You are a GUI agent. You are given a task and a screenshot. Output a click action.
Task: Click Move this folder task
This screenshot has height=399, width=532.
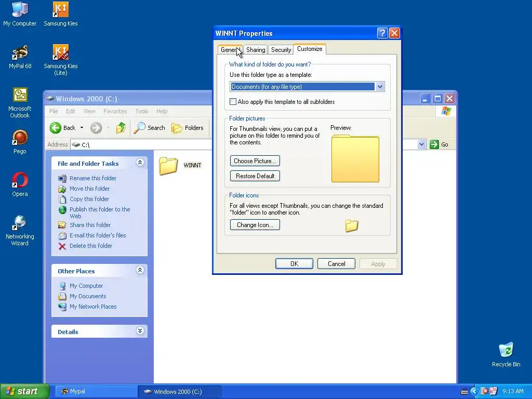click(x=89, y=189)
